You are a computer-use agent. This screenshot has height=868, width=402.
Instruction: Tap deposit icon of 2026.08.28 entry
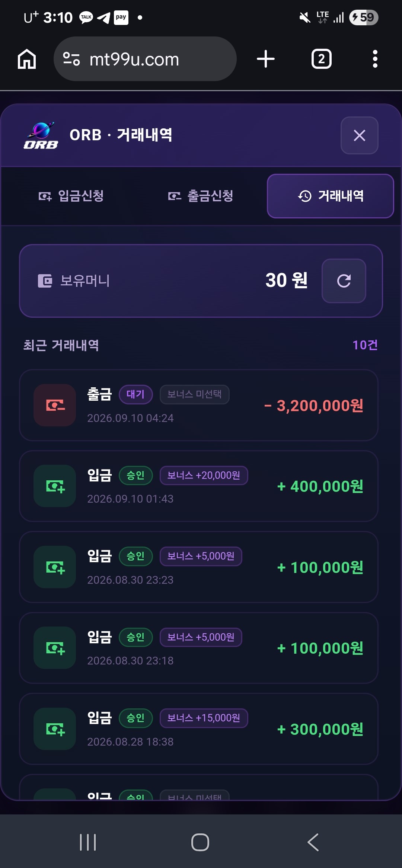click(x=55, y=729)
